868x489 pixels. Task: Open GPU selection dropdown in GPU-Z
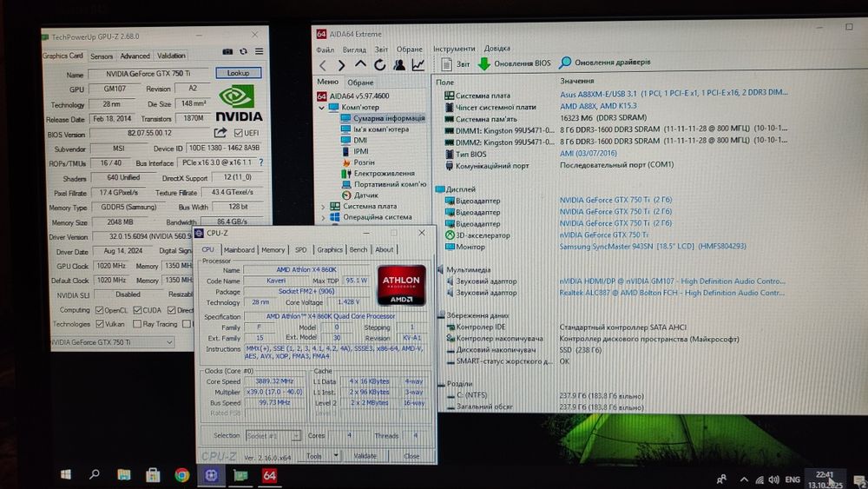click(112, 342)
